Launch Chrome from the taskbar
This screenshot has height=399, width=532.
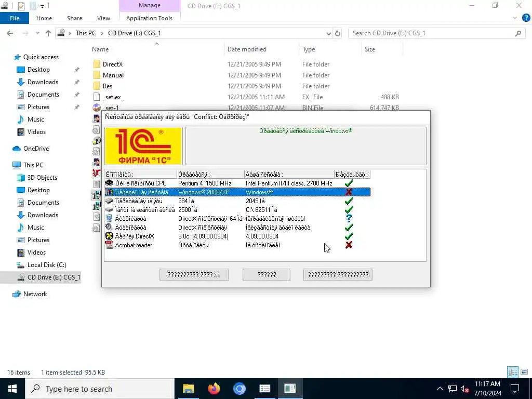point(239,389)
